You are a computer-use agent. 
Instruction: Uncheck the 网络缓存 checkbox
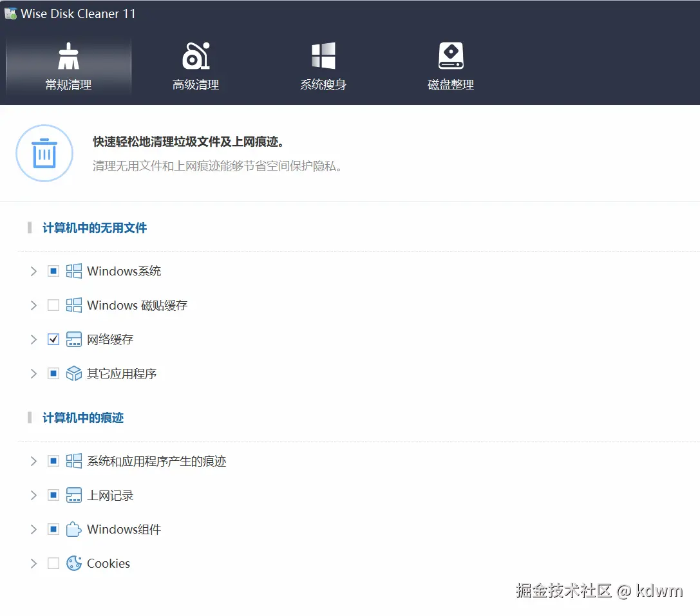point(53,339)
